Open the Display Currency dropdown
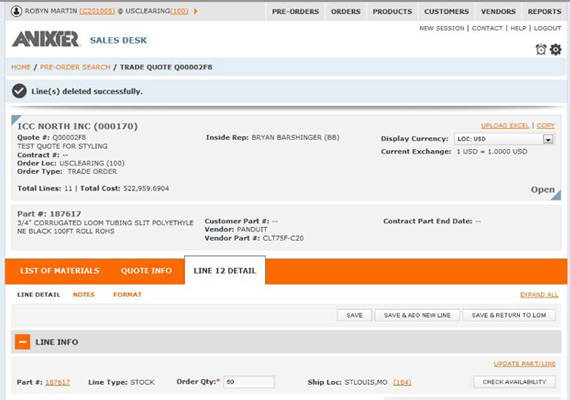This screenshot has width=570, height=400. [504, 139]
